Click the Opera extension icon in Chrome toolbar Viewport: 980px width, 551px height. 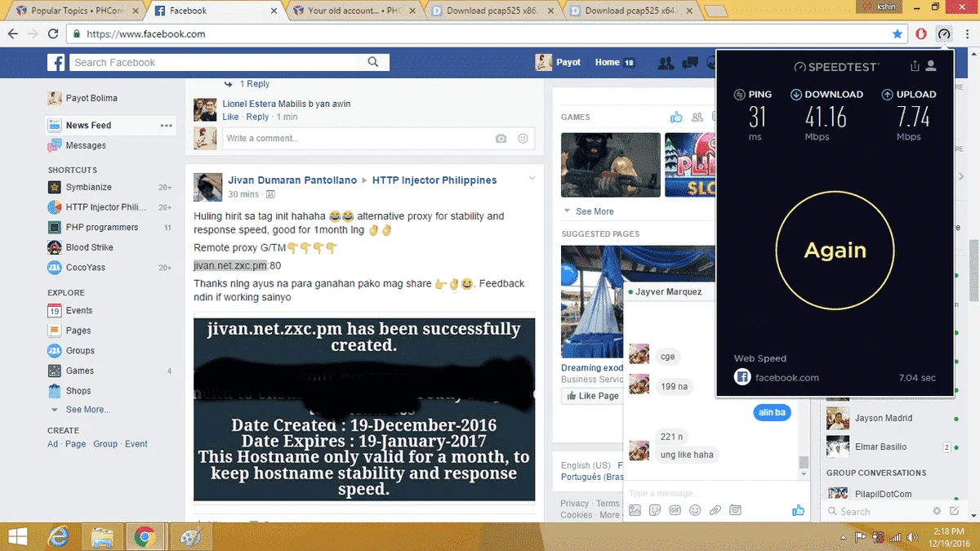click(921, 34)
